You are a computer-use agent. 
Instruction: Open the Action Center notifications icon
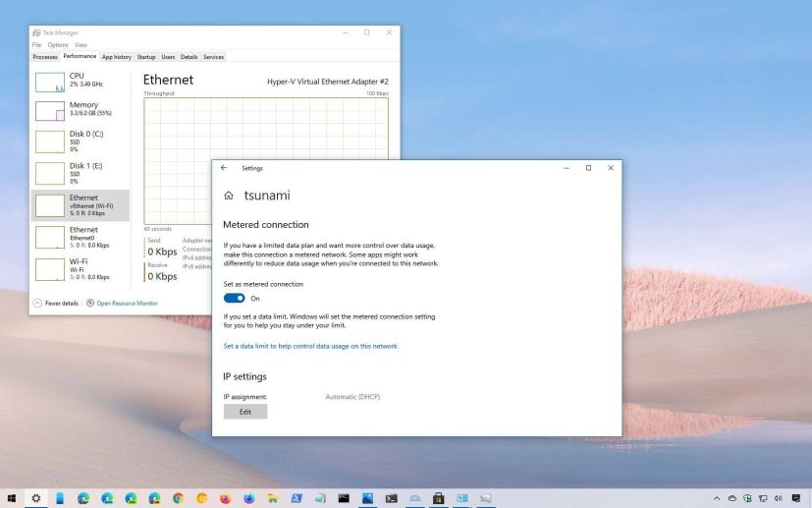click(796, 499)
